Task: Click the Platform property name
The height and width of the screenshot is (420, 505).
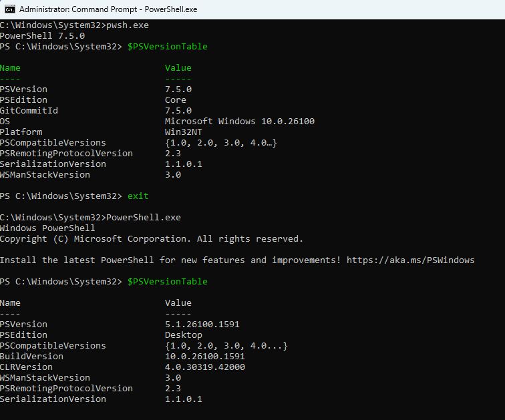Action: (21, 132)
